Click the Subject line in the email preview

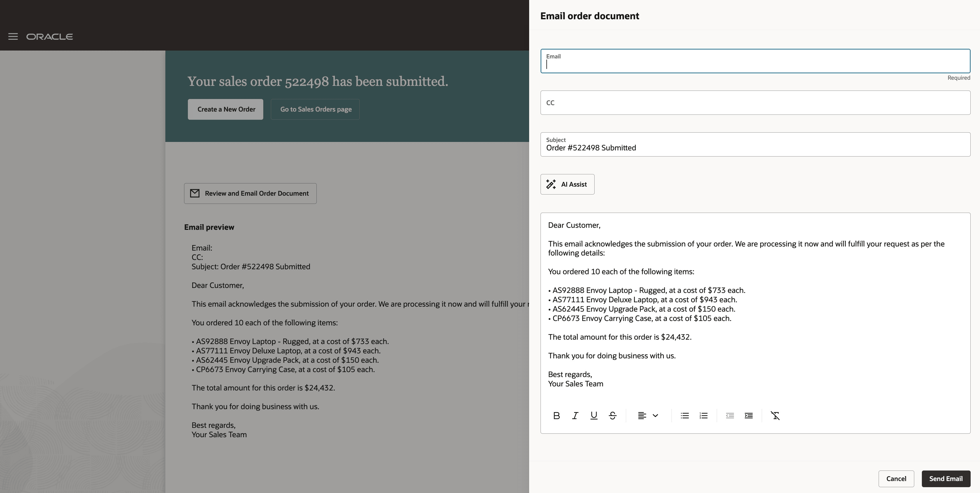pyautogui.click(x=251, y=267)
